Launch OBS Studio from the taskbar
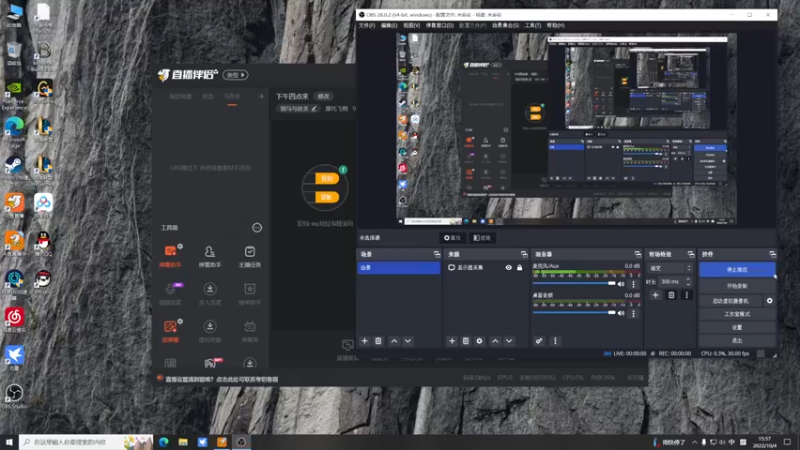Viewport: 800px width, 450px height. pos(241,442)
